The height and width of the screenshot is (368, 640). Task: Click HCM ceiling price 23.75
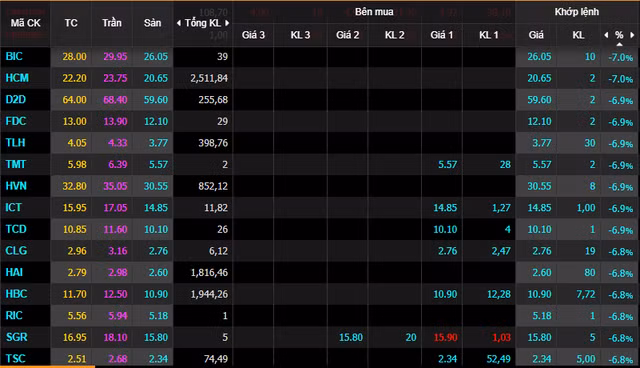click(115, 78)
